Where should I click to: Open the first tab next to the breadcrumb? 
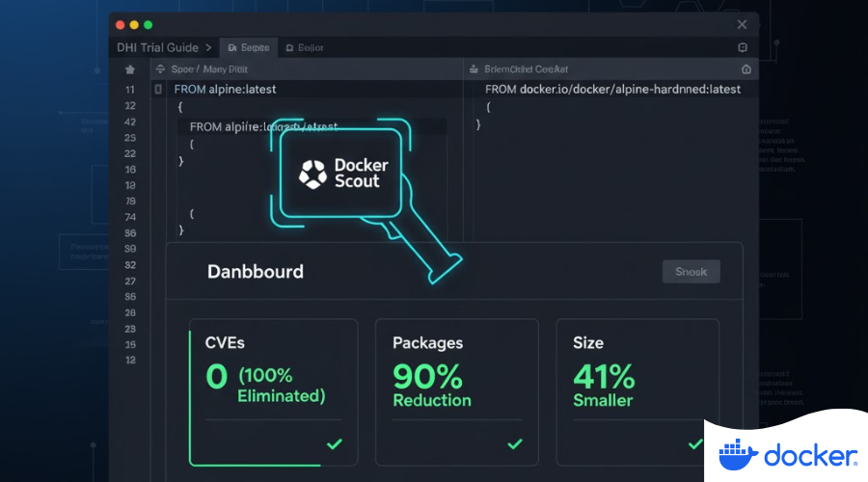[x=248, y=47]
